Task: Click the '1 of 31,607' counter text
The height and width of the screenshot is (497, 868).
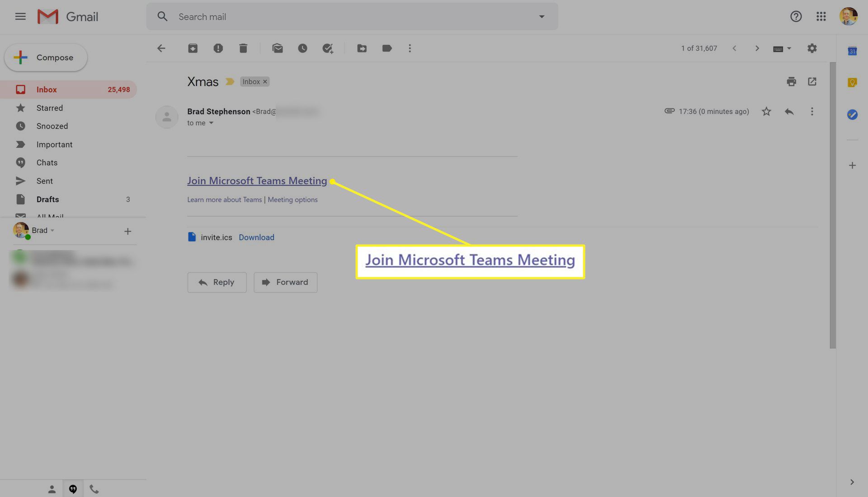Action: tap(699, 48)
